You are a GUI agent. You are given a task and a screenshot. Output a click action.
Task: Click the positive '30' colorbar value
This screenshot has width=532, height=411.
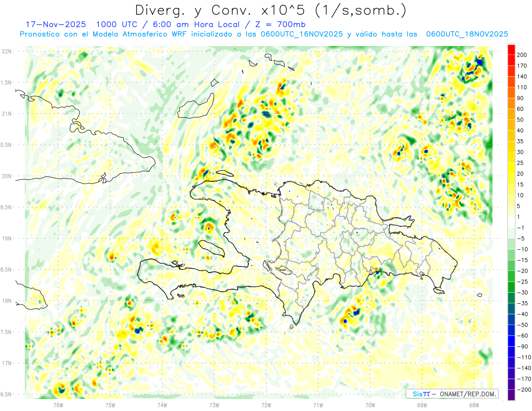(520, 152)
